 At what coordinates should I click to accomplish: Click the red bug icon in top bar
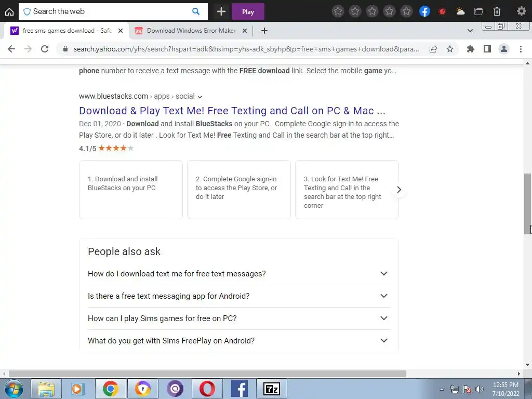coord(442,11)
